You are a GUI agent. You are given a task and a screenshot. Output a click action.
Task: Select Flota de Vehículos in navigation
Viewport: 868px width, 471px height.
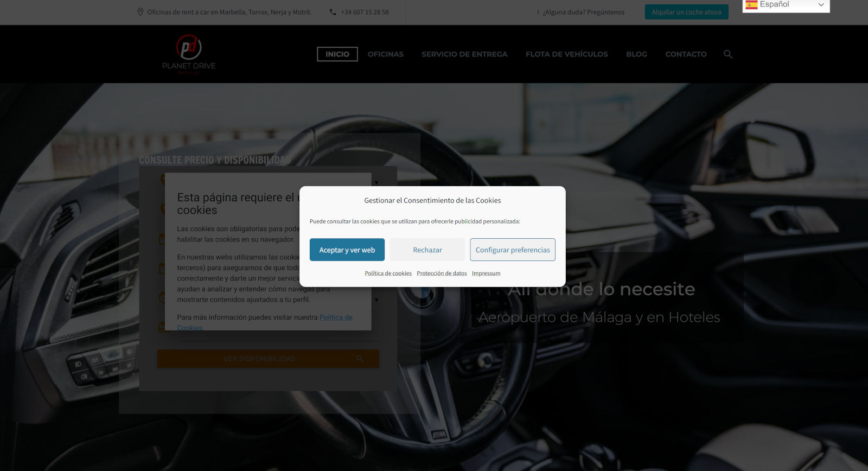click(x=566, y=54)
